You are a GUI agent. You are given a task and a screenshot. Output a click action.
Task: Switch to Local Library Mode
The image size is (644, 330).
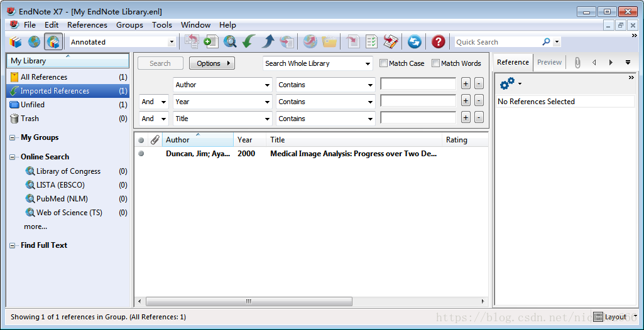pyautogui.click(x=16, y=41)
